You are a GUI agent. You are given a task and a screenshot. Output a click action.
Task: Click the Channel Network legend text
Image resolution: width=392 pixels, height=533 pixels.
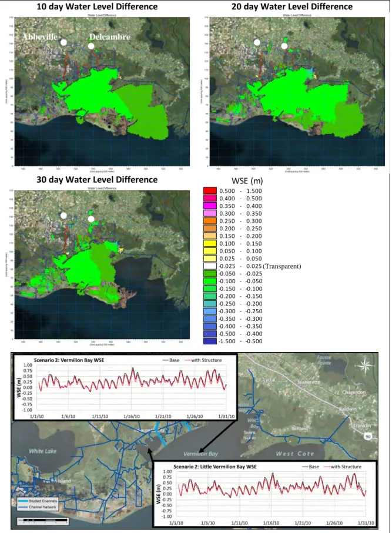pyautogui.click(x=42, y=507)
